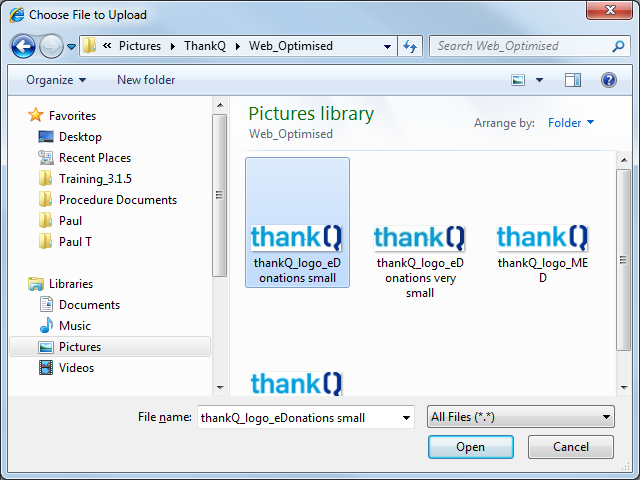Click navigation pane scroll down arrow
640x480 pixels.
(x=220, y=388)
